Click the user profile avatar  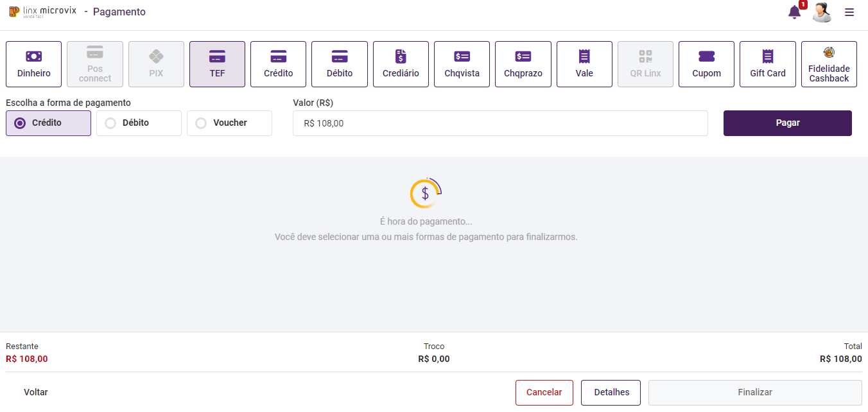pos(822,12)
